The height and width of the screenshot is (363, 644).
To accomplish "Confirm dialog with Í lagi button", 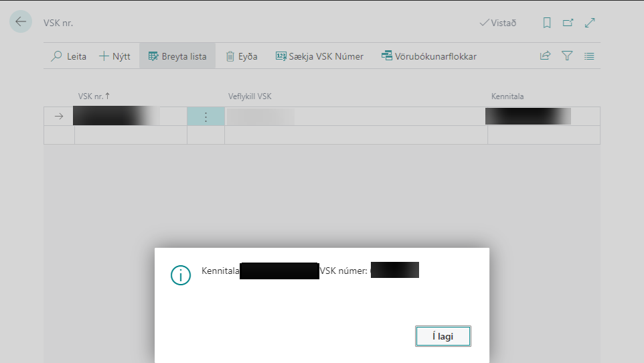I will click(x=442, y=336).
